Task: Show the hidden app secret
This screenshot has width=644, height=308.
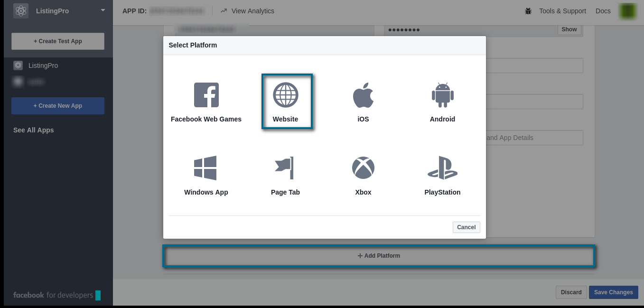Action: pos(569,30)
